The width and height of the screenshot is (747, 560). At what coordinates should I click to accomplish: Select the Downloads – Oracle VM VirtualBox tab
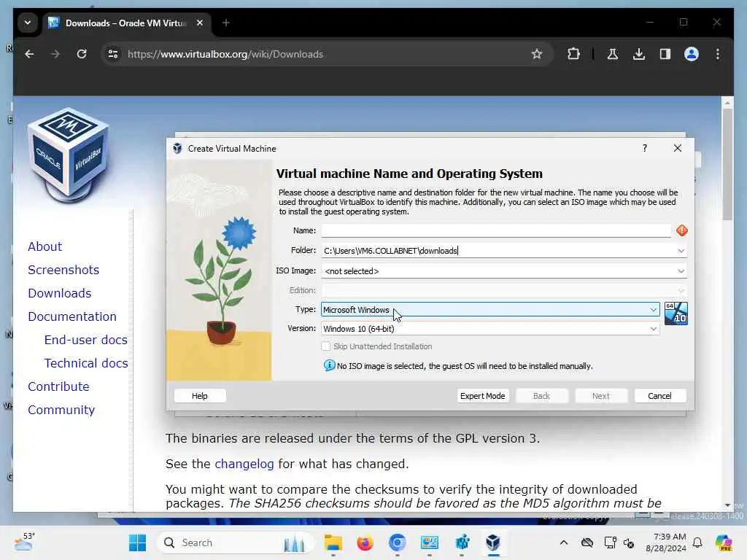(128, 23)
